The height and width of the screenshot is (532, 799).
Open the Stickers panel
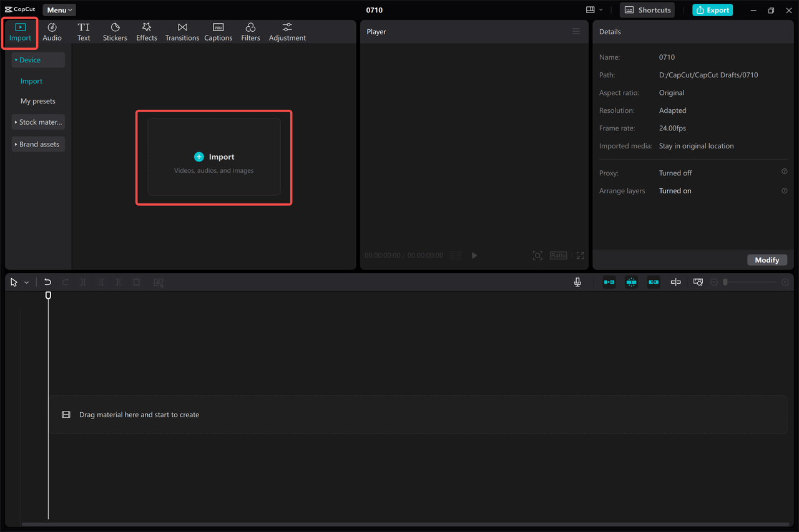click(x=115, y=31)
